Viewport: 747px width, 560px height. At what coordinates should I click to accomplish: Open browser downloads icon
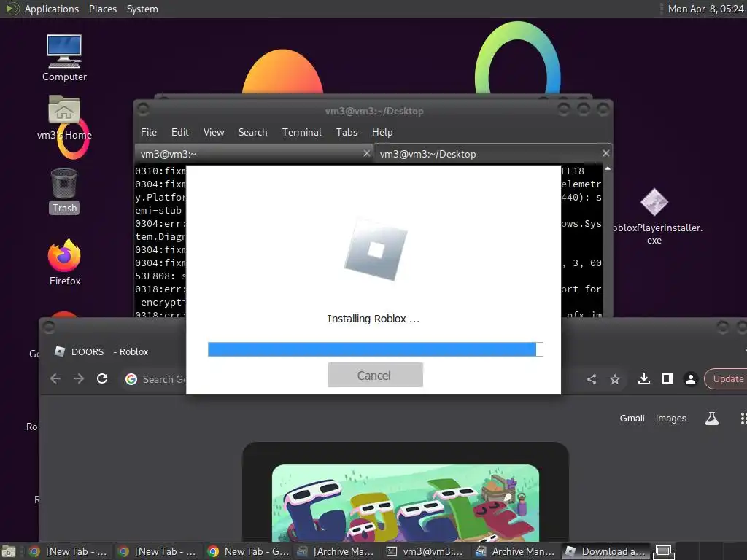point(644,378)
